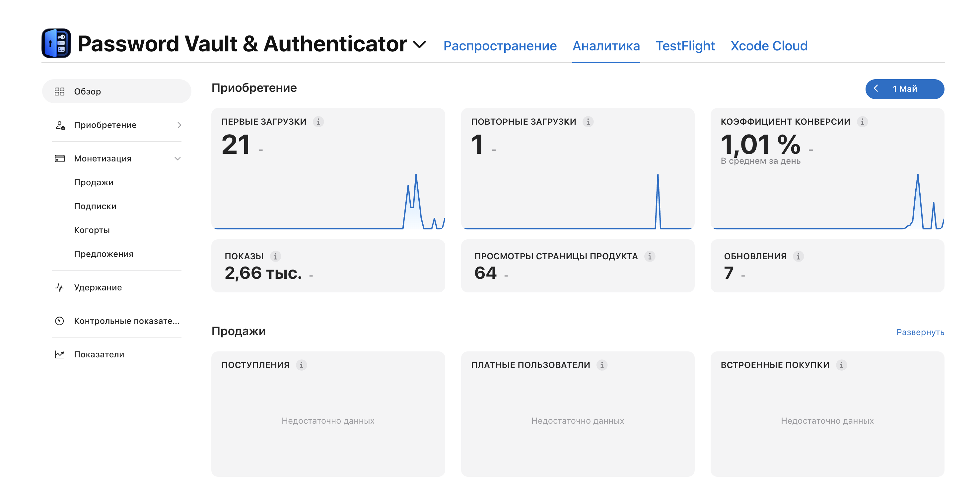Expand the Приобретение sidebar section chevron
This screenshot has width=980, height=486.
[179, 125]
